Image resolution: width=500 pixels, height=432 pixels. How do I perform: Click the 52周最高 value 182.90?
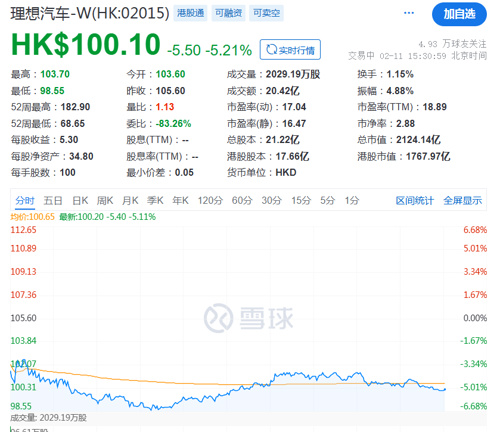tap(75, 107)
